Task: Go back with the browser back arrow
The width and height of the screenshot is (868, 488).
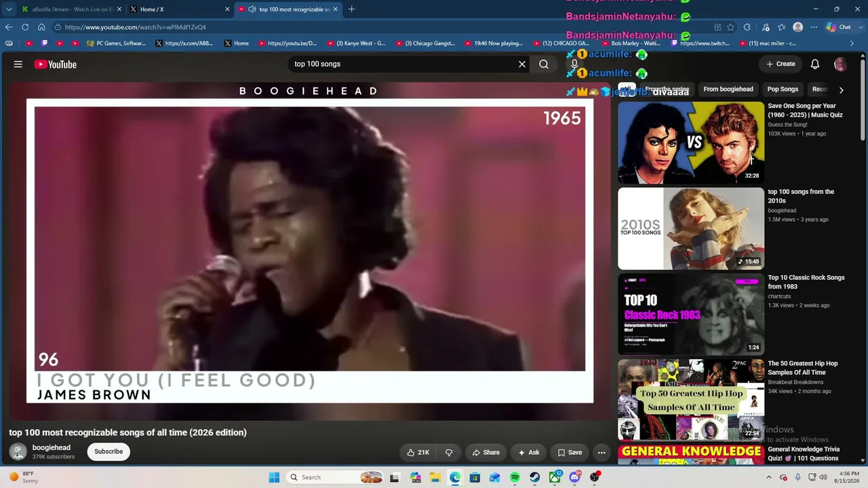Action: 9,27
